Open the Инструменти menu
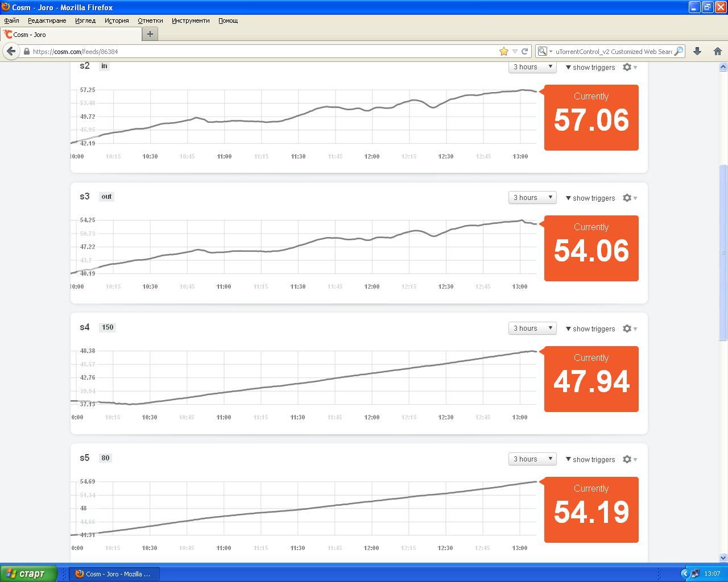 pyautogui.click(x=191, y=20)
